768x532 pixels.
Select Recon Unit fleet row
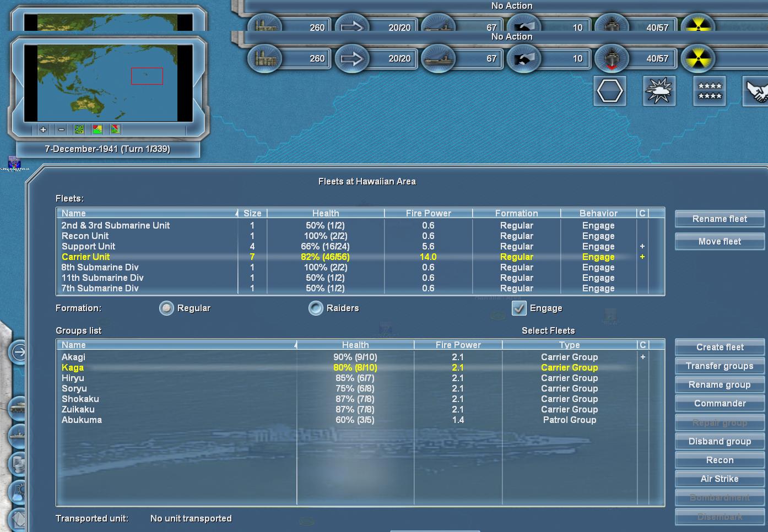(x=360, y=236)
